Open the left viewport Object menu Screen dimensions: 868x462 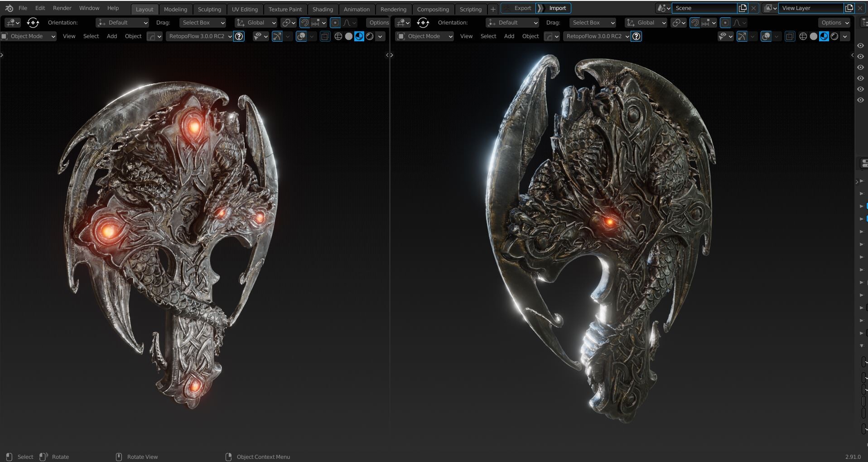tap(133, 36)
